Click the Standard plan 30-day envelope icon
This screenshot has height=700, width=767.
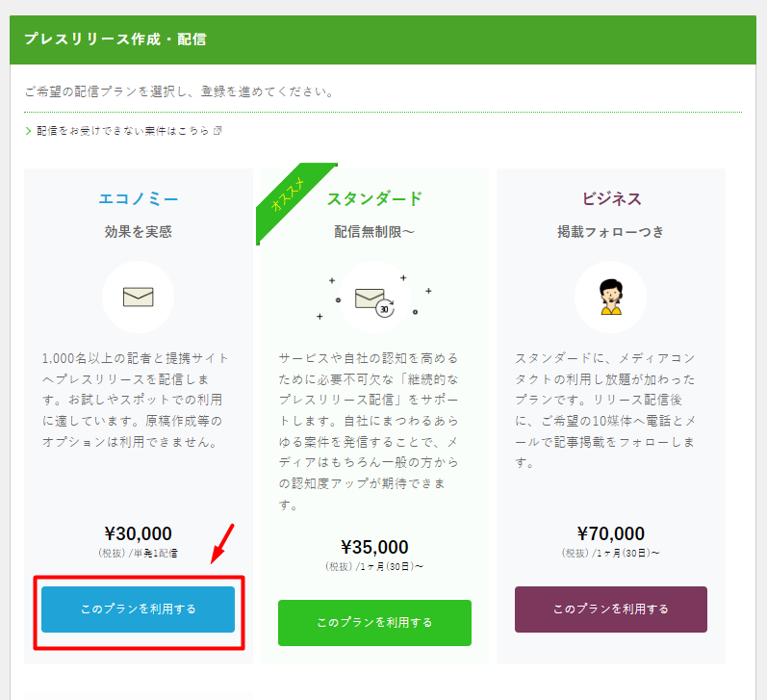click(374, 302)
